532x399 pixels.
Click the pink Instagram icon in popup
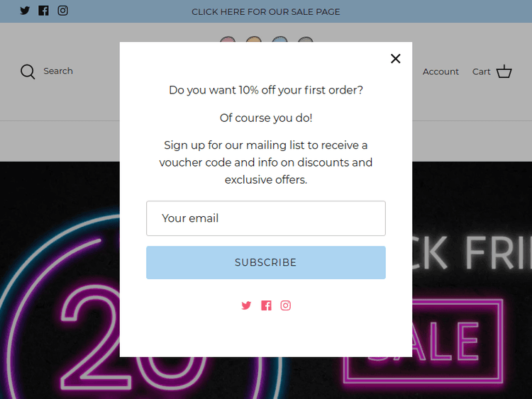pyautogui.click(x=285, y=305)
